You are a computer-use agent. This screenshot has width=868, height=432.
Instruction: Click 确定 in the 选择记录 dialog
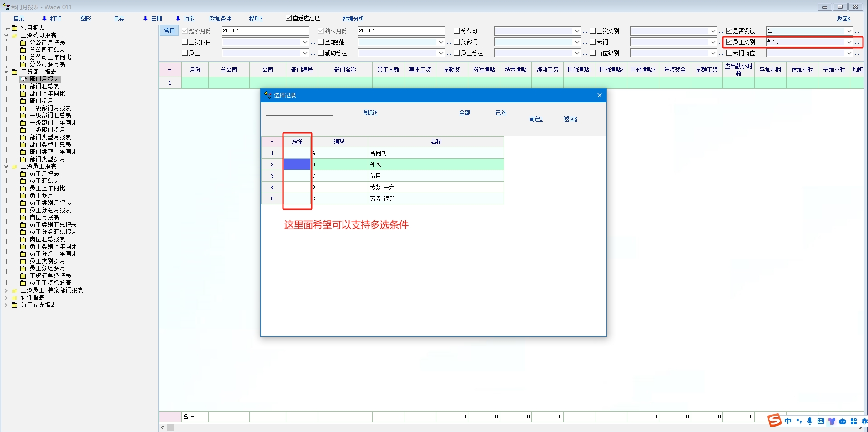pos(535,119)
